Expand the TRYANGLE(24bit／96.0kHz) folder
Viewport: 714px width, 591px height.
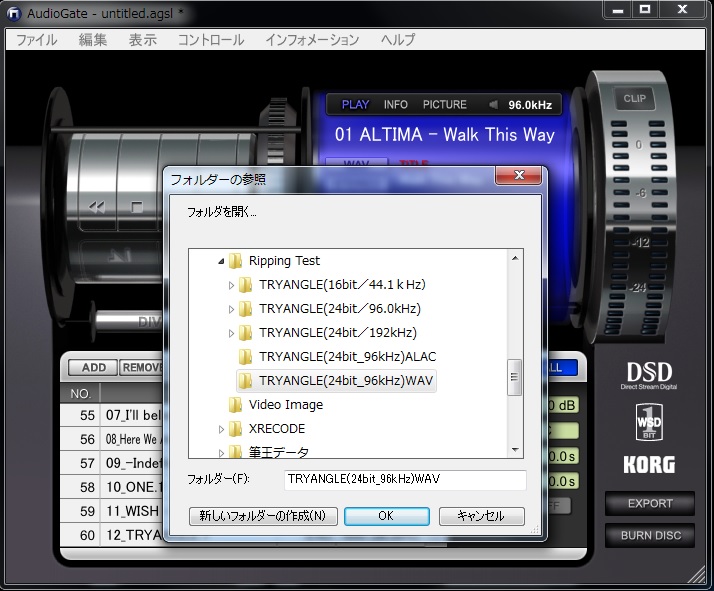pyautogui.click(x=231, y=310)
